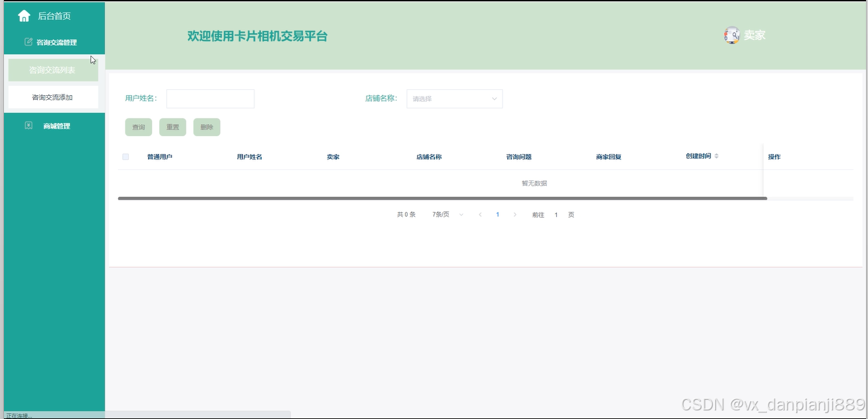Click the 咨询问题 column header
The height and width of the screenshot is (419, 868).
(x=519, y=157)
